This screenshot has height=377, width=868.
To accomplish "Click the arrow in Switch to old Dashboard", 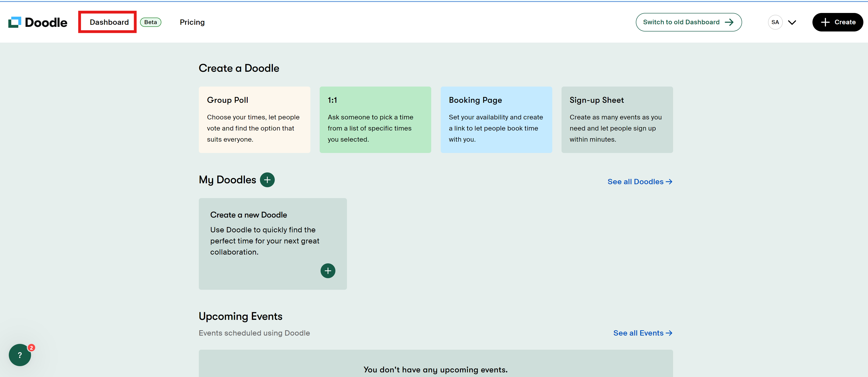I will [x=729, y=22].
